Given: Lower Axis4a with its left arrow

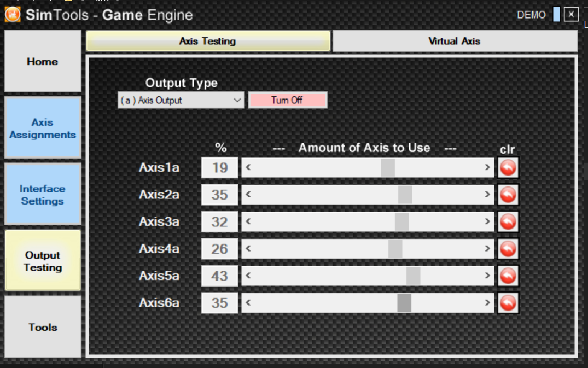Looking at the screenshot, I should coord(248,249).
